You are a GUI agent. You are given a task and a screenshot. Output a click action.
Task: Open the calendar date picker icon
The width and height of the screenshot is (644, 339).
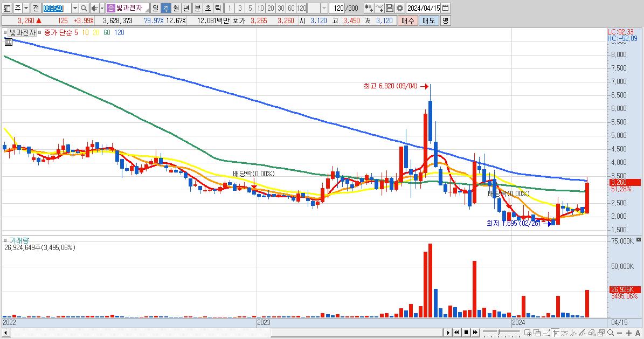click(x=446, y=8)
